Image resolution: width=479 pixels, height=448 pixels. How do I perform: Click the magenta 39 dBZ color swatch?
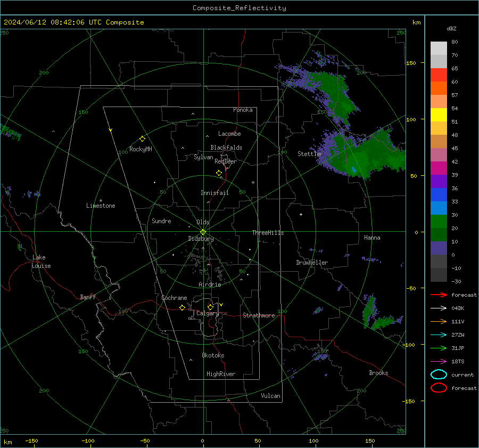coord(439,168)
